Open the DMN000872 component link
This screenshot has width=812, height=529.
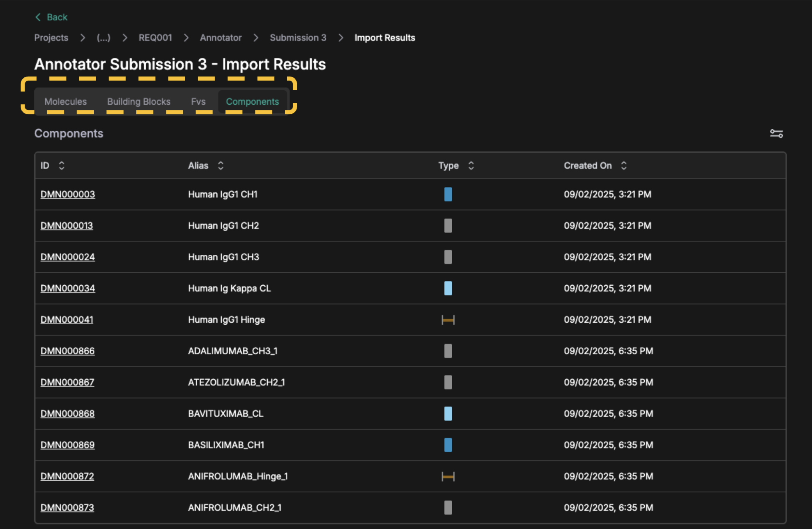click(67, 476)
